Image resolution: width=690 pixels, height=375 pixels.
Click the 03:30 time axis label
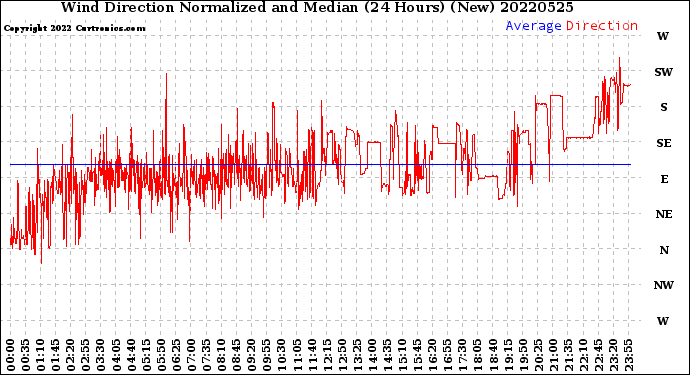click(101, 355)
